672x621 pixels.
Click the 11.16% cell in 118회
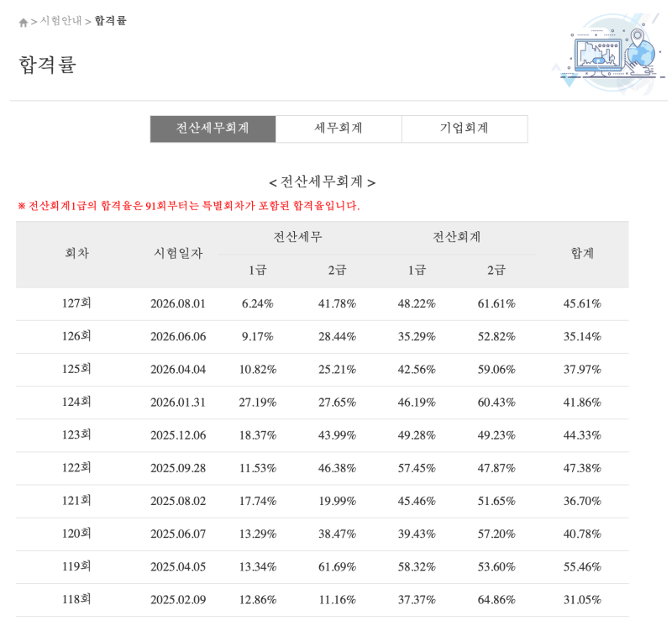pos(338,600)
